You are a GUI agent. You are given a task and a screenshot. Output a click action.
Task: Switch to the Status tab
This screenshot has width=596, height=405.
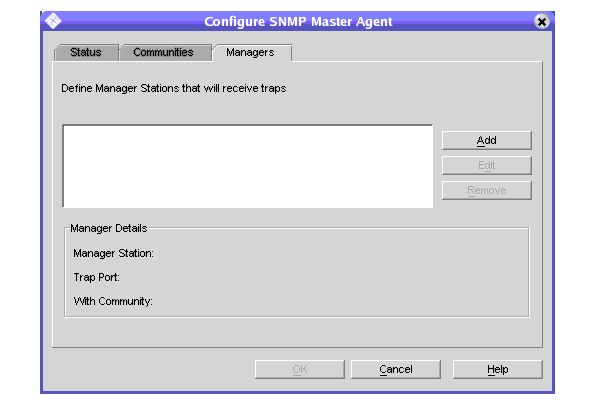coord(86,52)
